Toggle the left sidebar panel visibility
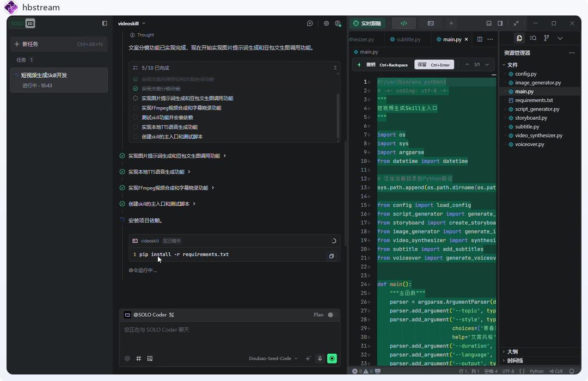This screenshot has height=381, width=588. (x=105, y=23)
